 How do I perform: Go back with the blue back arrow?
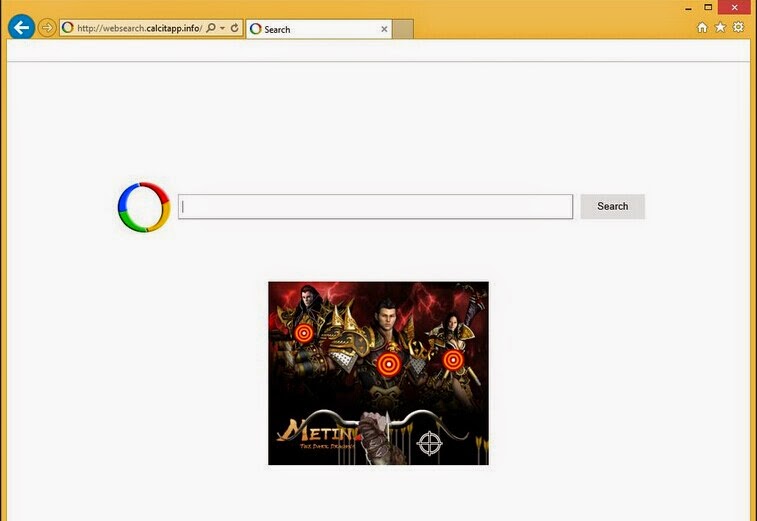click(21, 27)
